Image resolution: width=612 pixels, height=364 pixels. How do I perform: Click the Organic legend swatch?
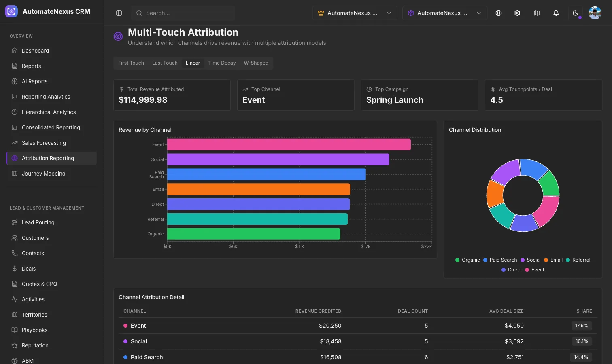457,260
